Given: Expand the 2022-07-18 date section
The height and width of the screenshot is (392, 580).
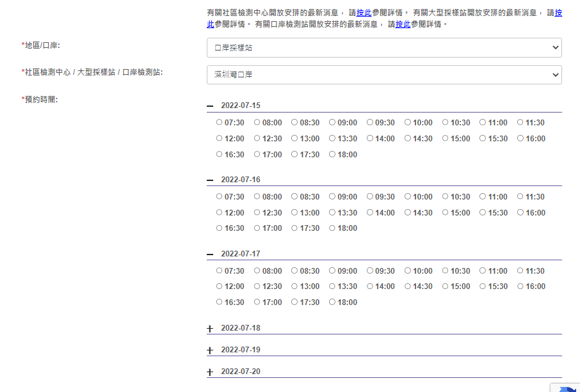Looking at the screenshot, I should (x=209, y=328).
